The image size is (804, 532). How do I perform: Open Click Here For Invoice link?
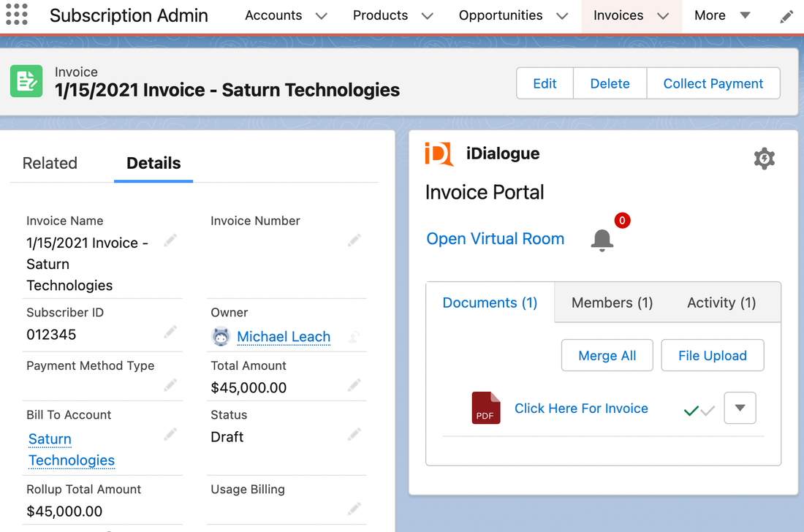pos(581,408)
